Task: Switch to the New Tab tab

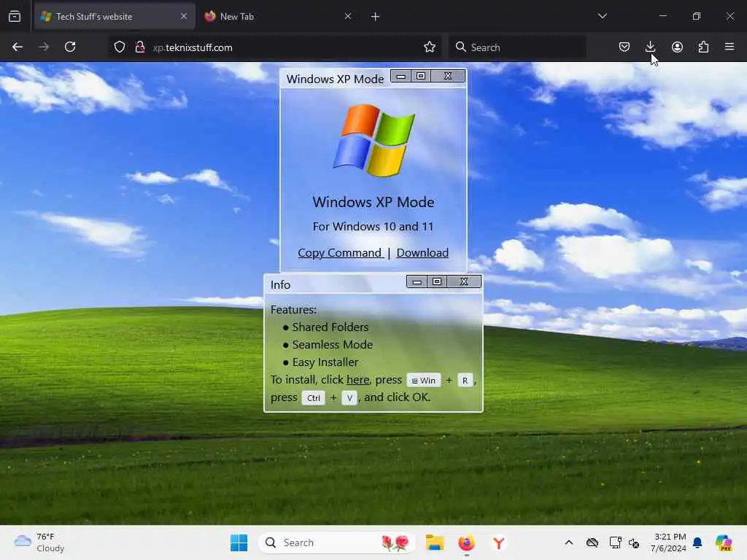Action: tap(278, 17)
